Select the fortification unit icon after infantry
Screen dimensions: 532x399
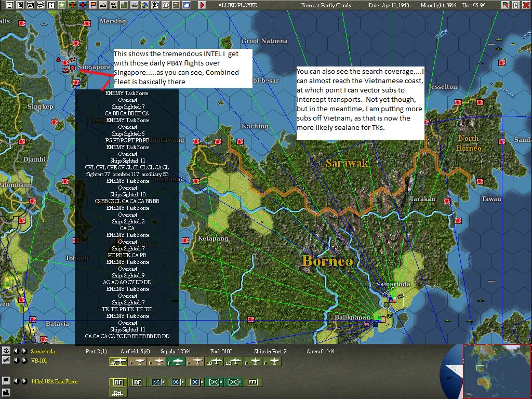[253, 382]
